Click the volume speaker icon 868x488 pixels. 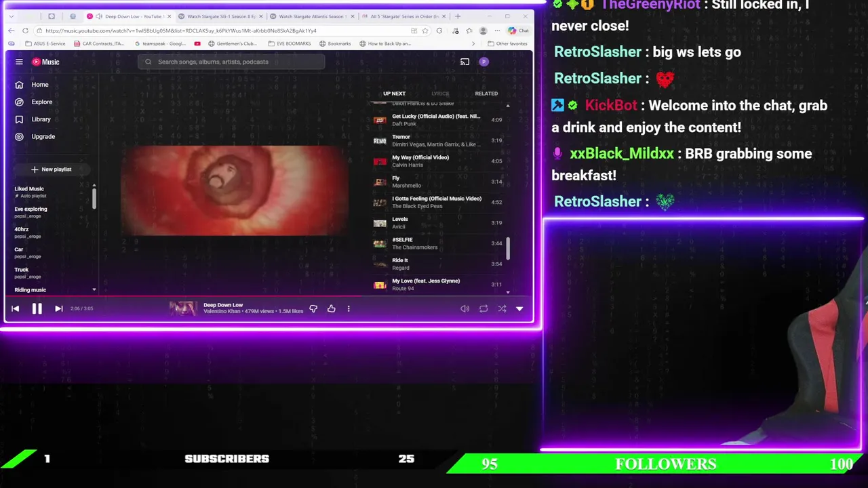[x=465, y=308]
